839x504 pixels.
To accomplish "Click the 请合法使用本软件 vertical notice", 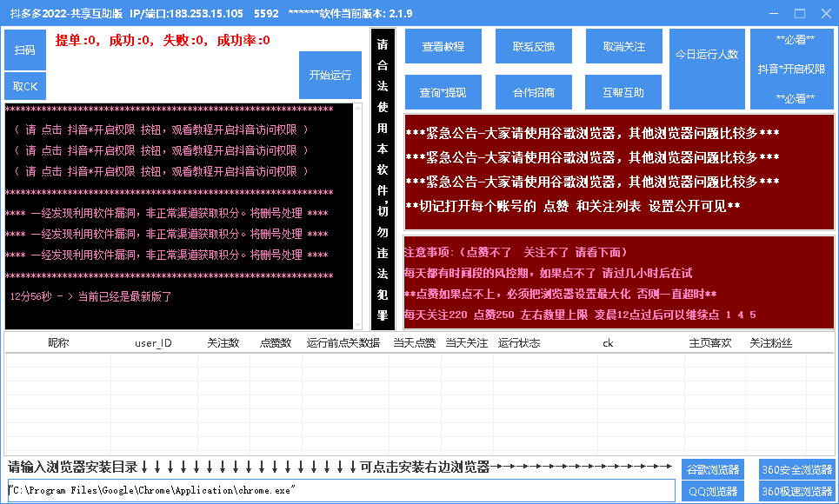I will coord(383,179).
